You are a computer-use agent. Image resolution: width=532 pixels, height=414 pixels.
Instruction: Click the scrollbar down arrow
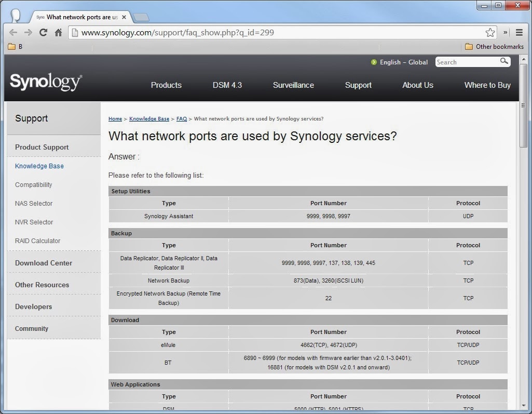524,406
